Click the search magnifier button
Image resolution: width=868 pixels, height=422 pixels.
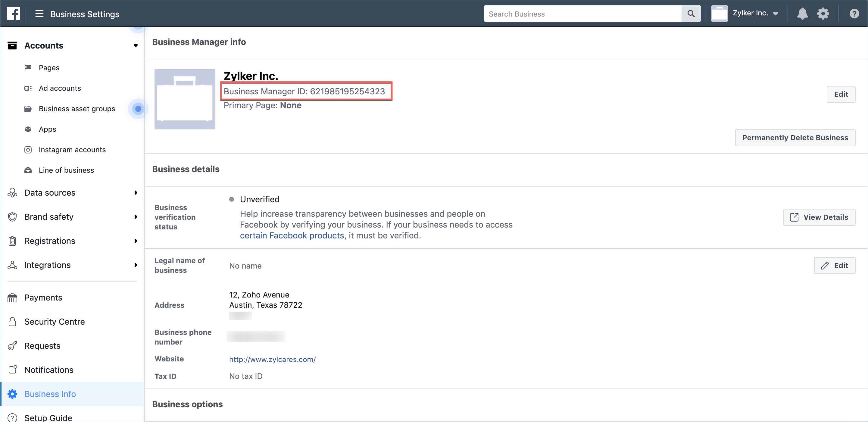pyautogui.click(x=691, y=14)
